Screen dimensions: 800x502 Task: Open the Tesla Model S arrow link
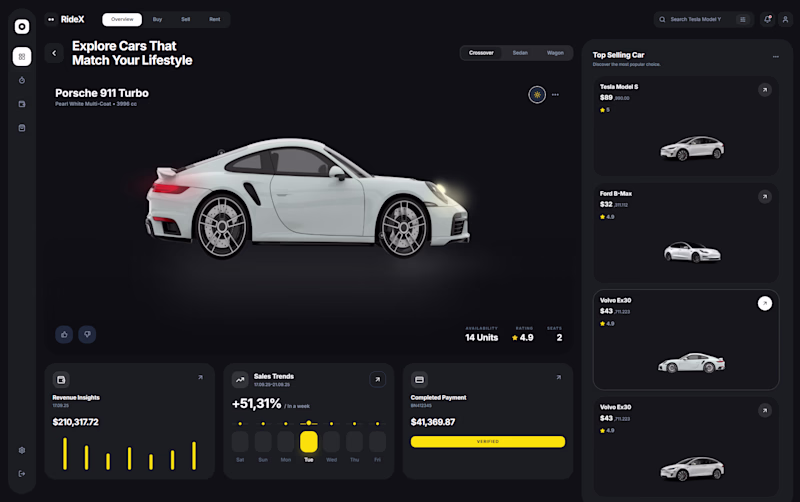click(765, 90)
